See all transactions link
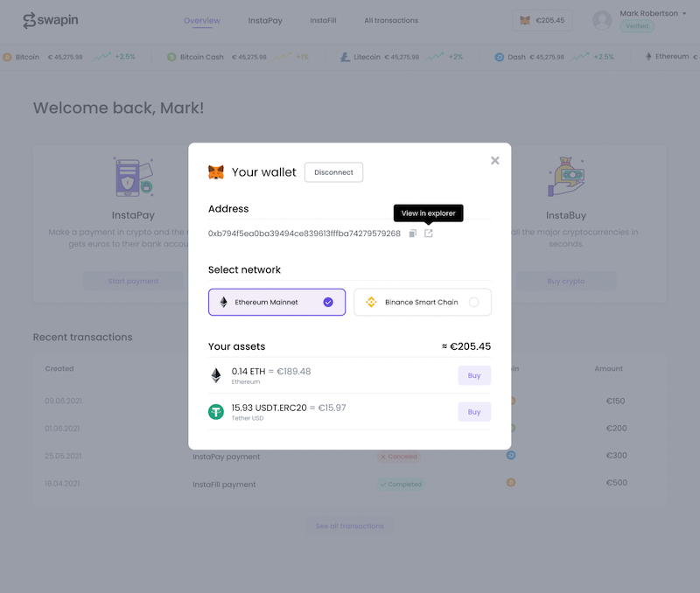The width and height of the screenshot is (700, 593). (349, 526)
